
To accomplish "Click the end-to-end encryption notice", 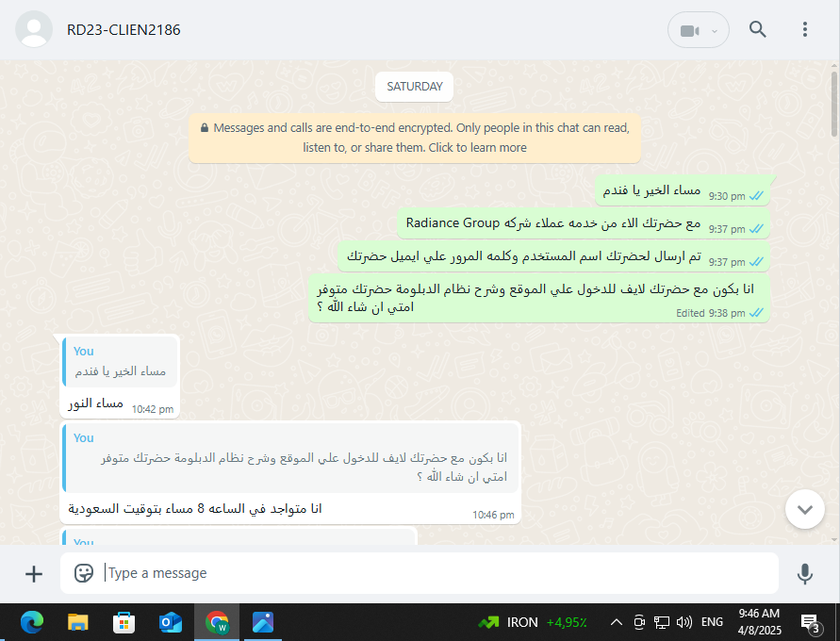I will pyautogui.click(x=415, y=138).
